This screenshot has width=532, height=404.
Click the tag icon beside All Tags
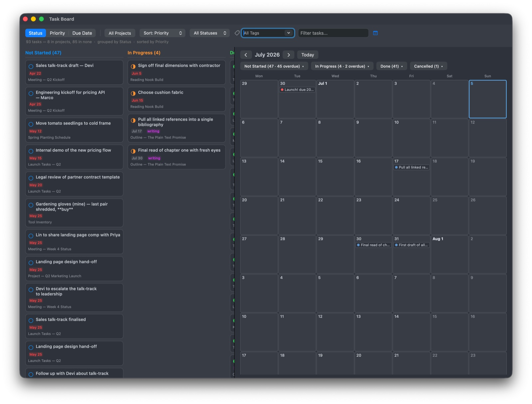pos(237,33)
